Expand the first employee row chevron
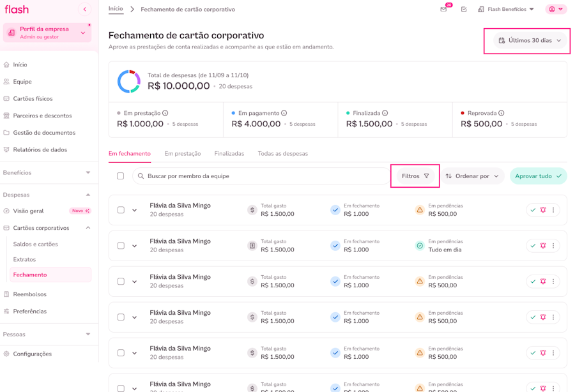 (x=135, y=210)
